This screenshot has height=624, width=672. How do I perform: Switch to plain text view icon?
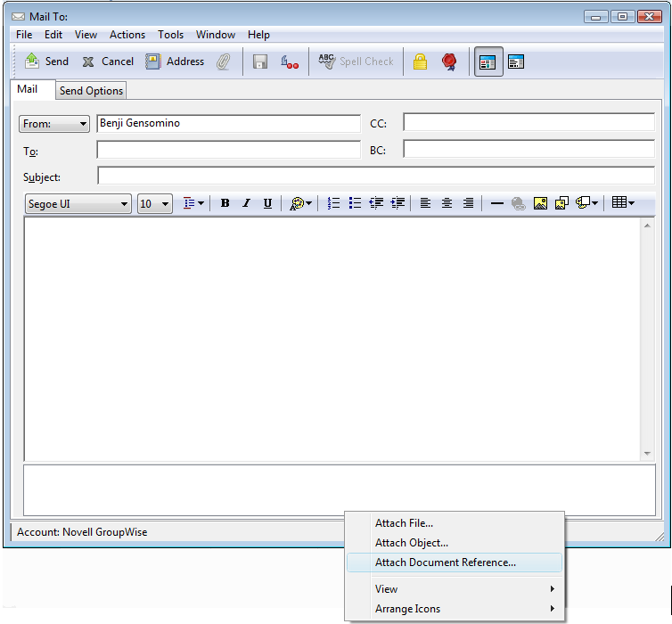515,62
